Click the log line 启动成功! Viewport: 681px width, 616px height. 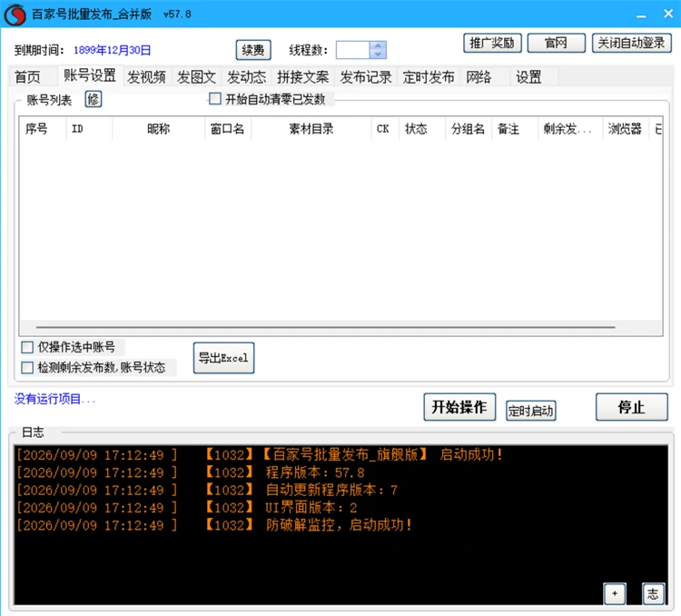coord(260,454)
